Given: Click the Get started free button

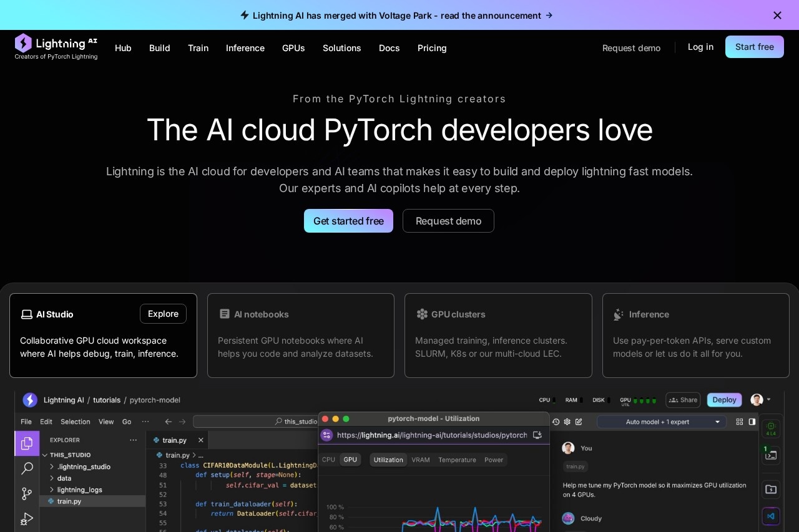Looking at the screenshot, I should click(x=348, y=221).
